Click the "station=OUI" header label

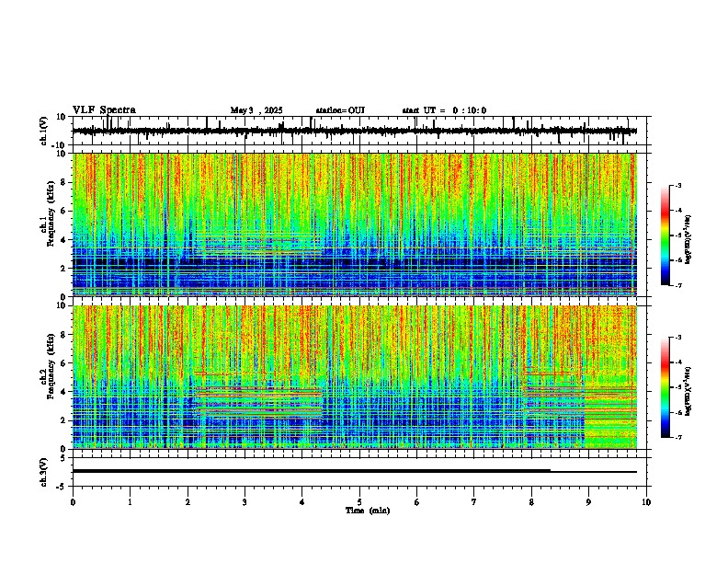[x=340, y=110]
